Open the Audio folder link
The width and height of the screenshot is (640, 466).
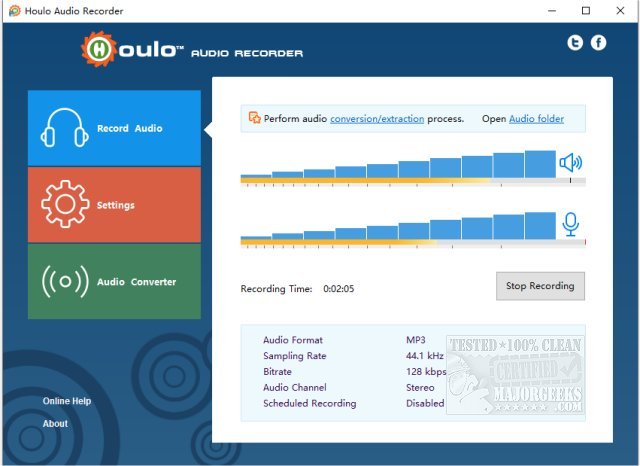click(536, 119)
